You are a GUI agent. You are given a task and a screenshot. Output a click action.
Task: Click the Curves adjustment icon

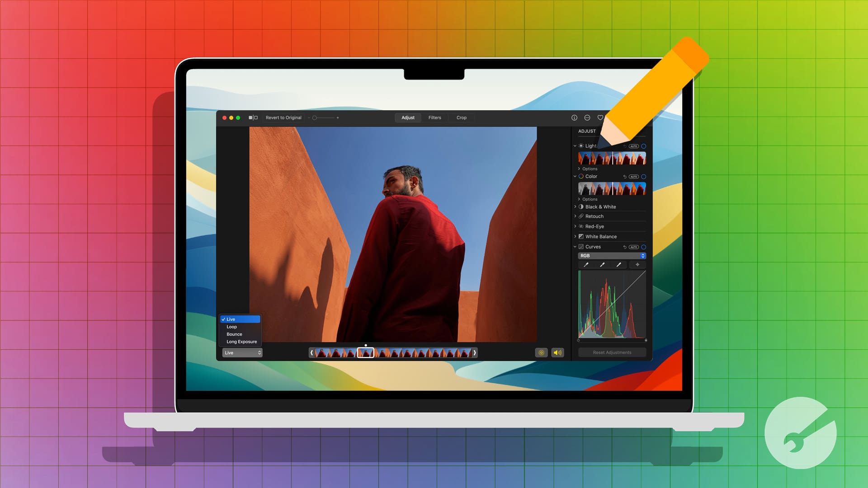(580, 247)
